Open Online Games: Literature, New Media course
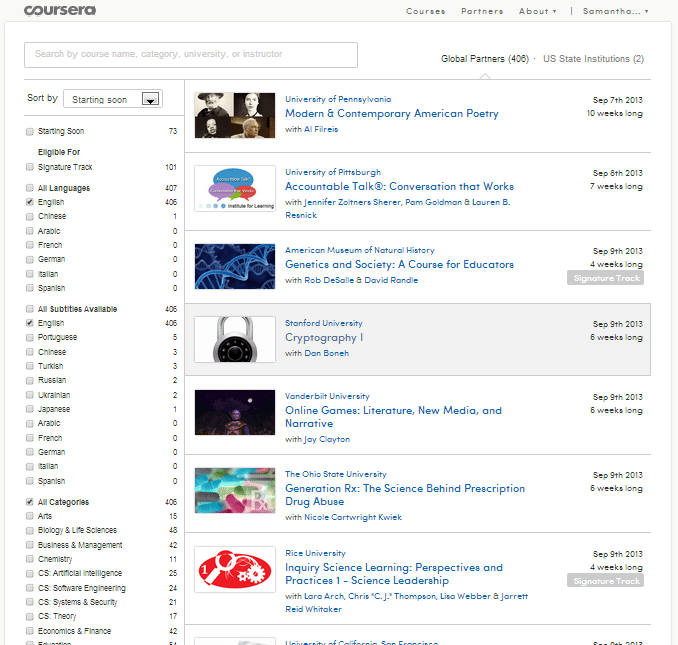678x645 pixels. (393, 417)
